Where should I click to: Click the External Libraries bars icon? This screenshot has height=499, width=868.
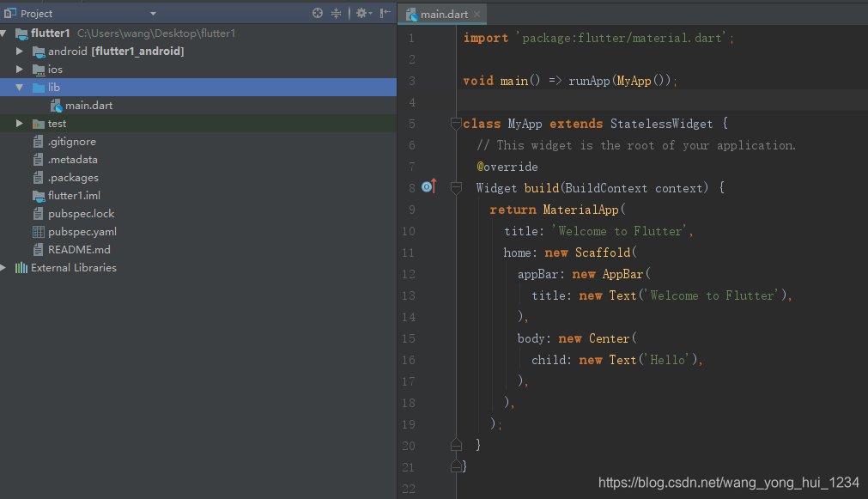[21, 267]
